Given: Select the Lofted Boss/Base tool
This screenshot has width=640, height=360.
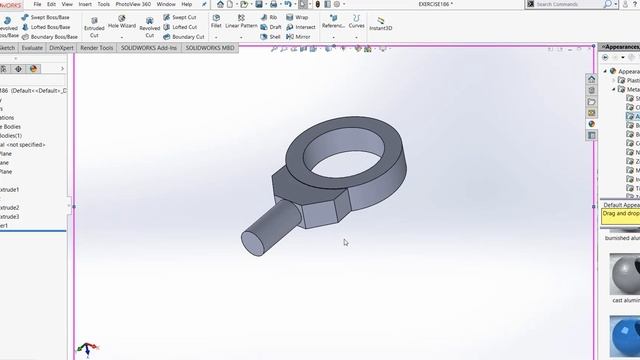Looking at the screenshot, I should tap(46, 27).
